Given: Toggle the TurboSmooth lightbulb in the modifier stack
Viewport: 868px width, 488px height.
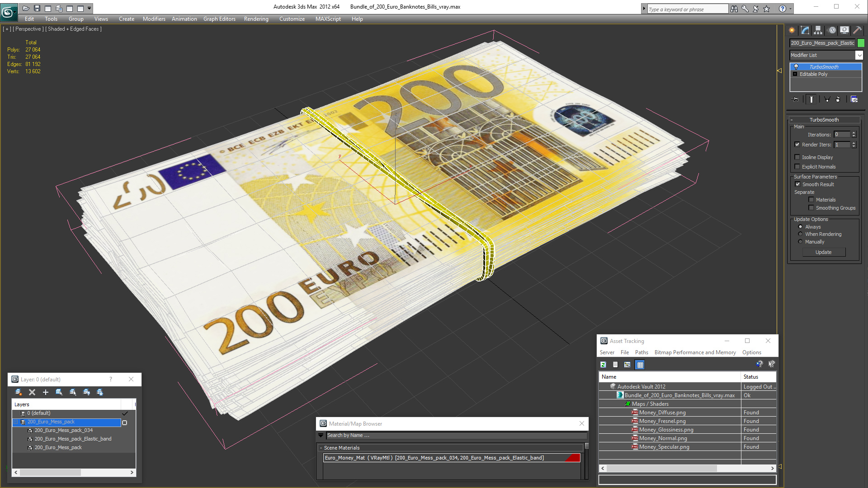Looking at the screenshot, I should [x=796, y=67].
